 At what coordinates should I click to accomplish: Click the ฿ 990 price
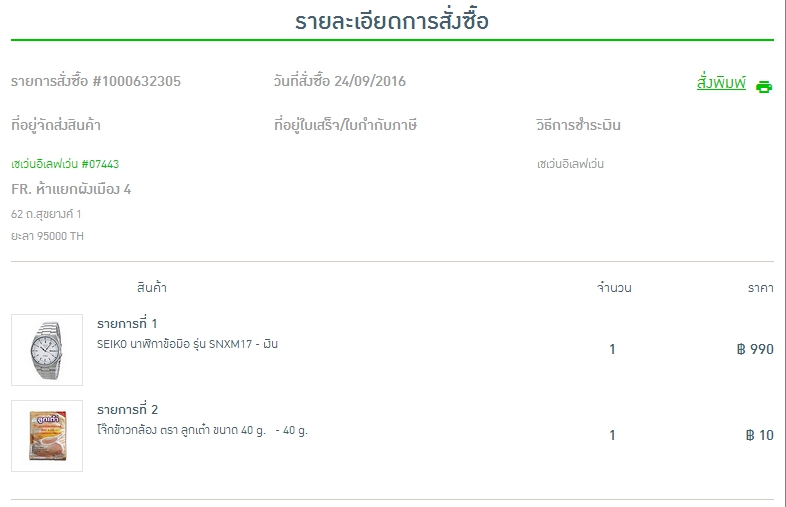tap(755, 349)
